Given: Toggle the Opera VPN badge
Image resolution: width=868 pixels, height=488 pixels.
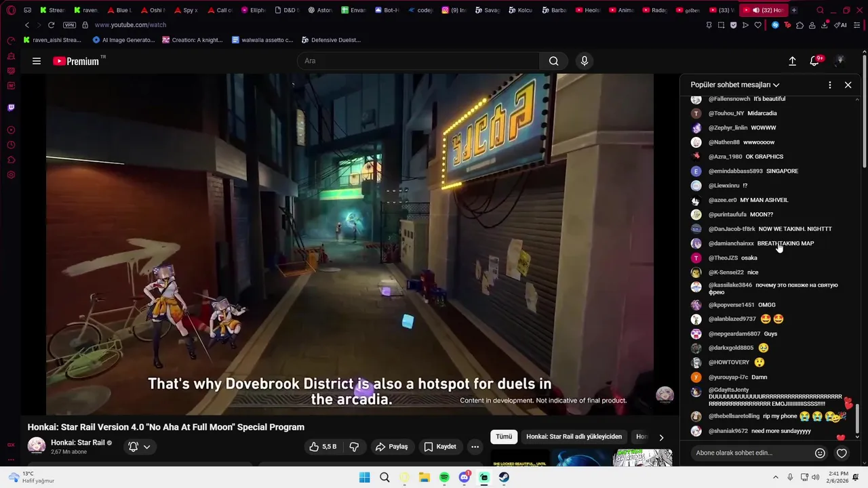Looking at the screenshot, I should coord(69,25).
